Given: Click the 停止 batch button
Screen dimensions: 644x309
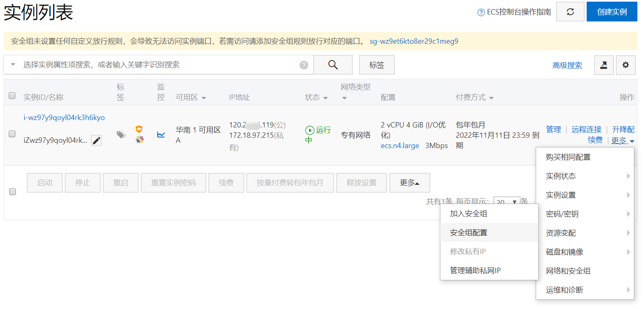Looking at the screenshot, I should (x=83, y=183).
